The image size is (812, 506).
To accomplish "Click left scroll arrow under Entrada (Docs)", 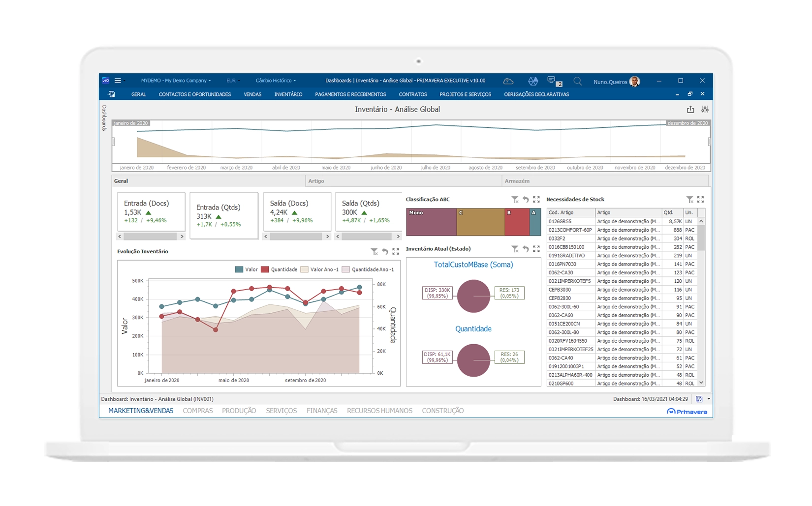I will pyautogui.click(x=120, y=237).
